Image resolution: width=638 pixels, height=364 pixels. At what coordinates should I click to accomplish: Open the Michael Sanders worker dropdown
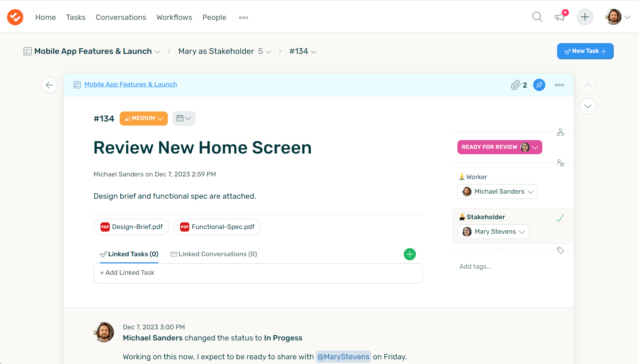pos(497,192)
